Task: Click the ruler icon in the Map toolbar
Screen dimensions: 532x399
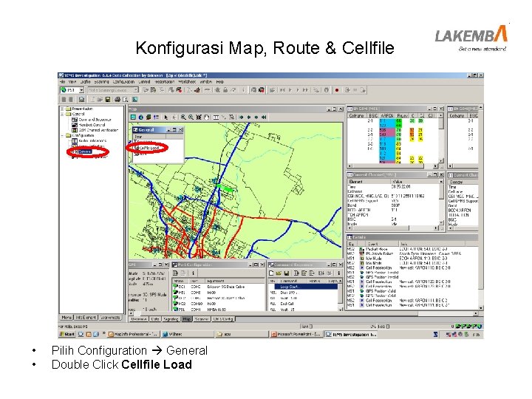Action: click(x=216, y=117)
